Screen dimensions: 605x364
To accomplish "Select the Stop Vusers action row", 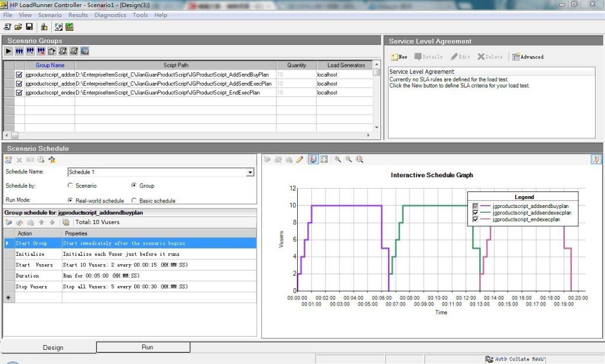I will [130, 287].
